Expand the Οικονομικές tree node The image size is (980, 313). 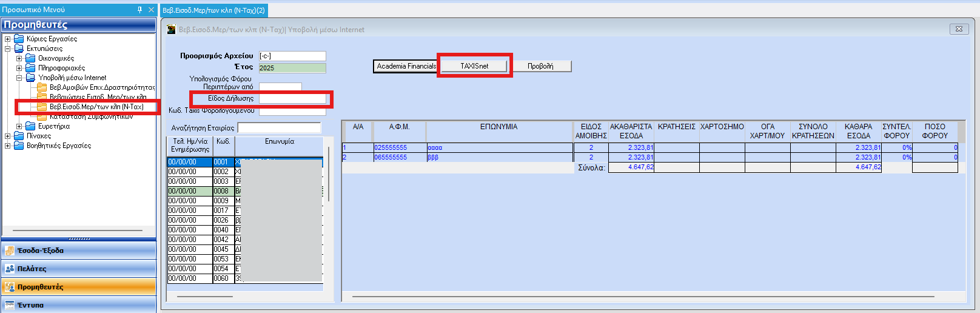19,58
